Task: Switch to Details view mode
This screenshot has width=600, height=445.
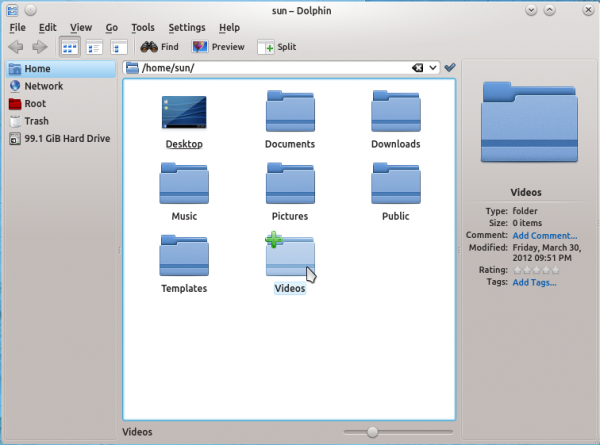Action: point(94,47)
